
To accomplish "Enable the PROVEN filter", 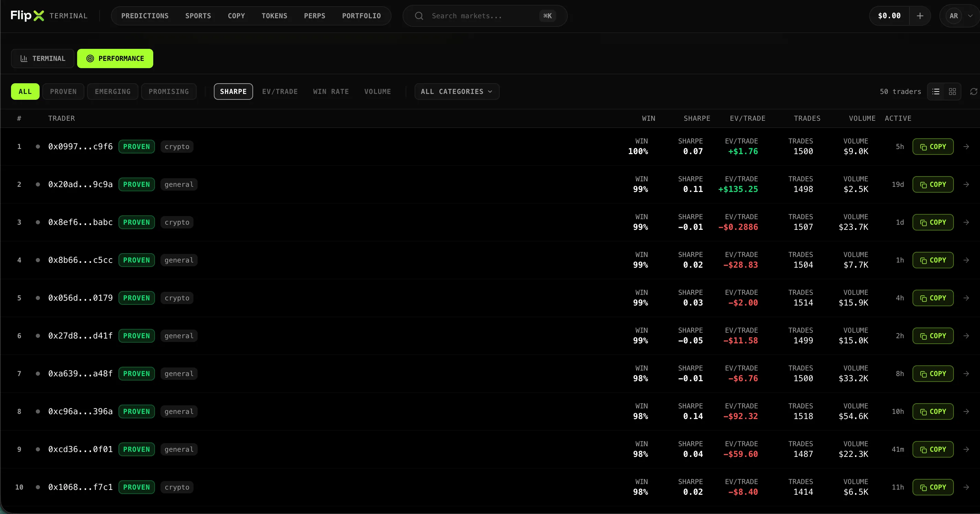I will 63,91.
